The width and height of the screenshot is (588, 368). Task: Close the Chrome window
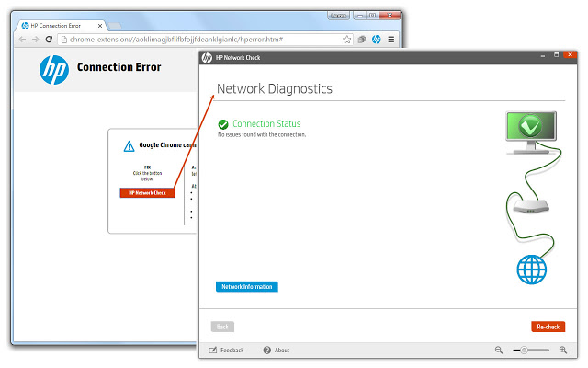(390, 16)
